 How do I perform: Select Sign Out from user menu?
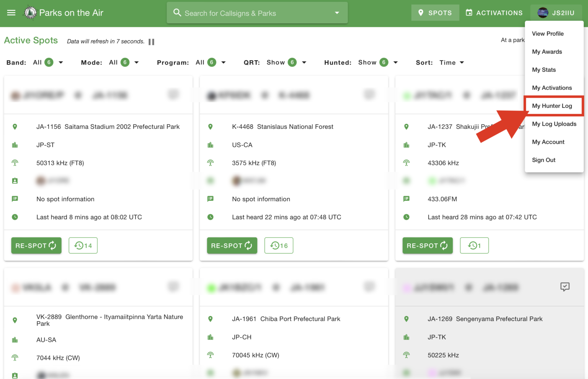coord(544,160)
